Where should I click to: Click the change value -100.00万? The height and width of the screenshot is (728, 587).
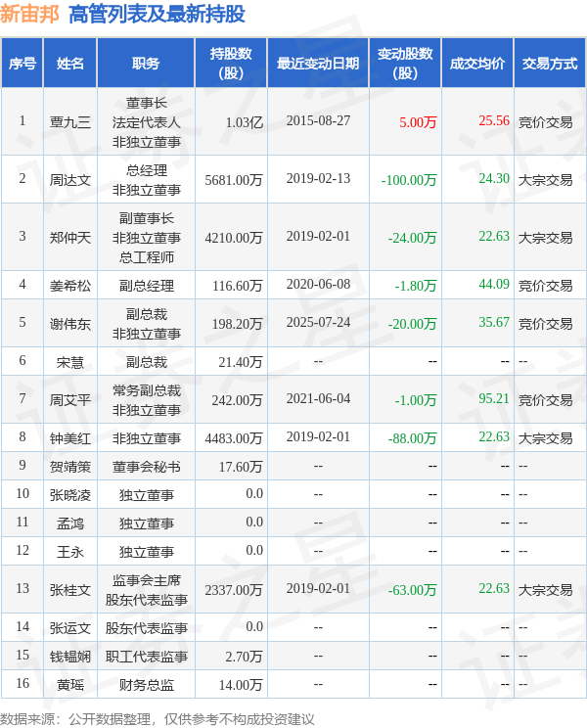[409, 180]
